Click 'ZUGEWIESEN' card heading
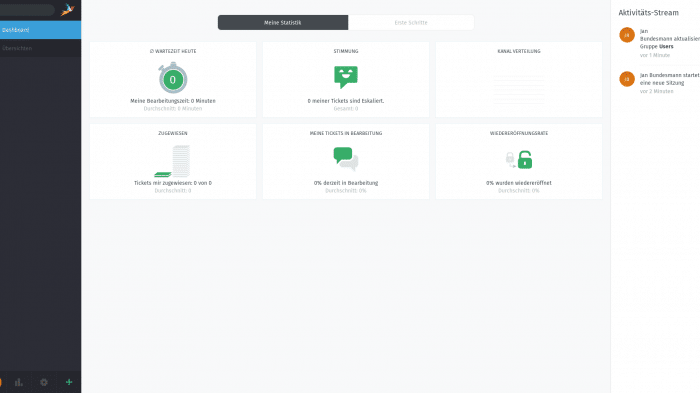700x393 pixels. (173, 133)
